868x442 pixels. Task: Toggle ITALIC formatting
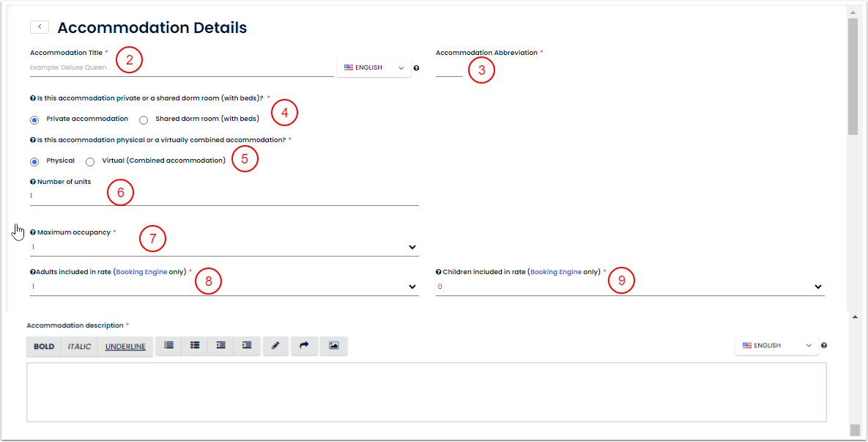[79, 346]
